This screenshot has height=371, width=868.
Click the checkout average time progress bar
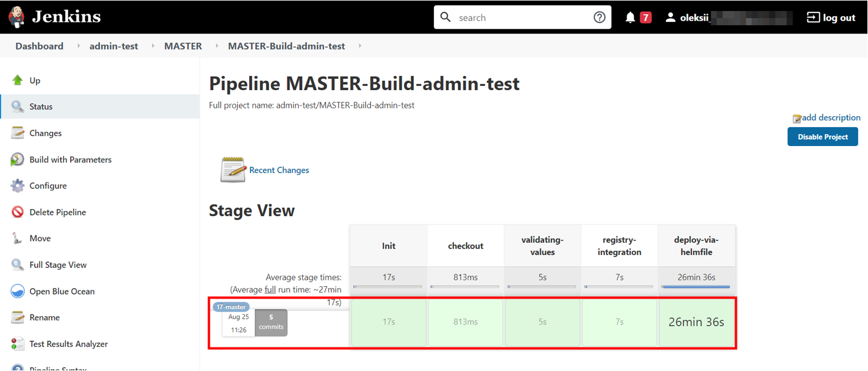click(x=465, y=287)
